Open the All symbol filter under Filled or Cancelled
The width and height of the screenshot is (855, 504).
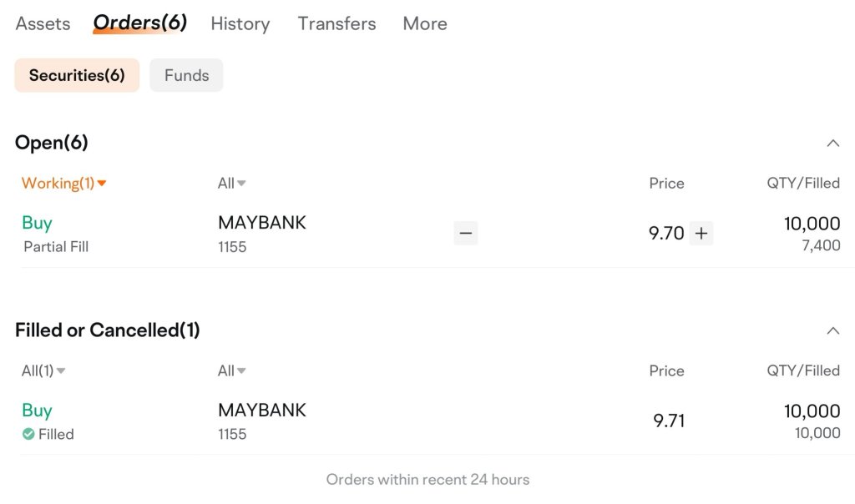(232, 370)
